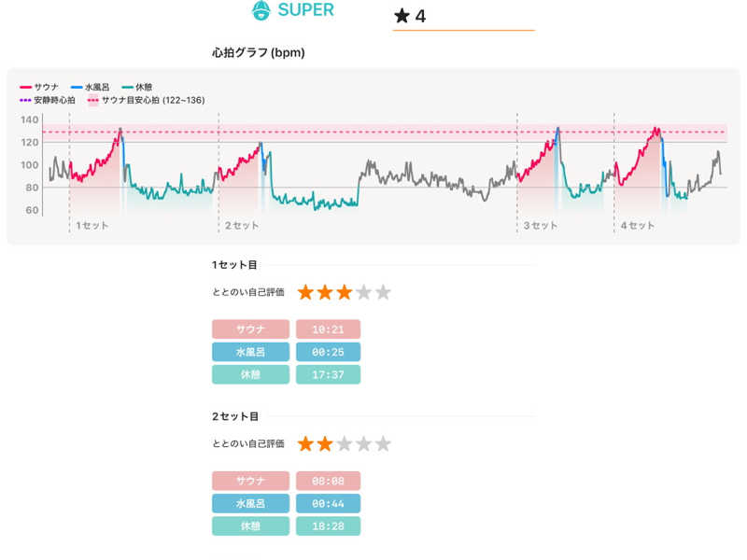Click the 00:25 water bath time badge

pos(328,352)
